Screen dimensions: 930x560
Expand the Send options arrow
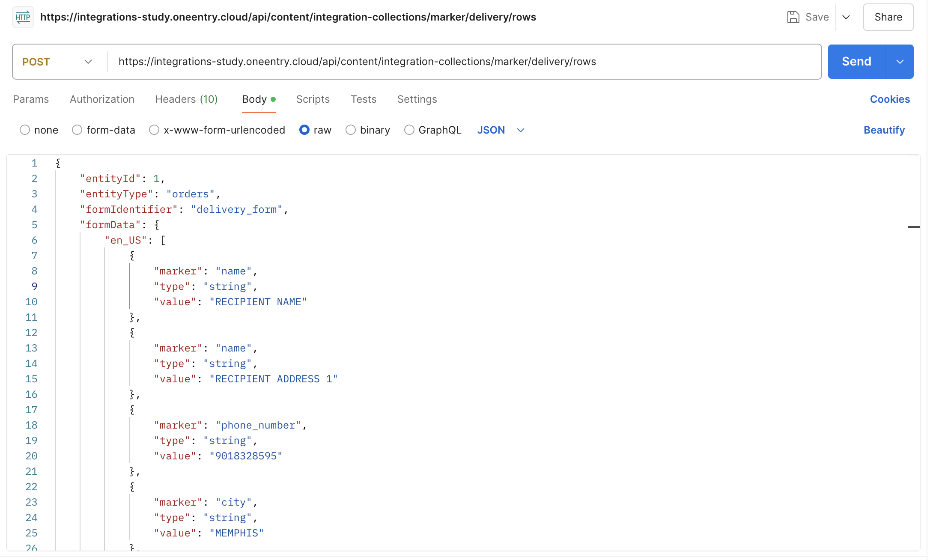point(900,62)
